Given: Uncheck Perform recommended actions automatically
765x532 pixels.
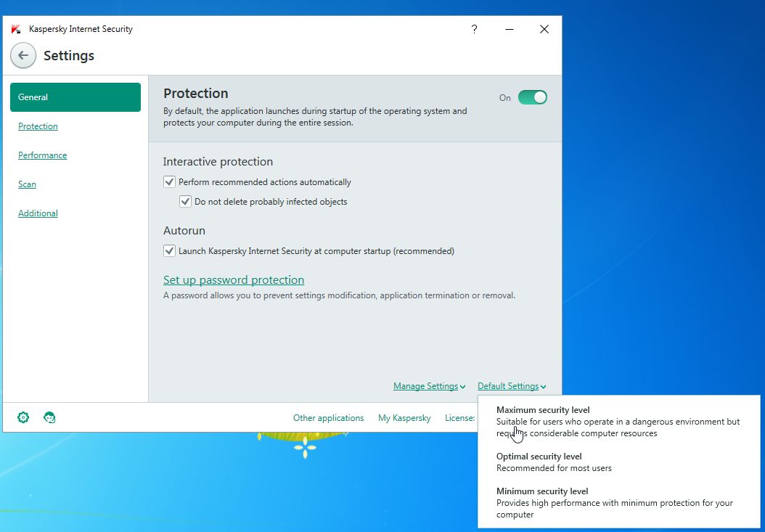Looking at the screenshot, I should click(169, 182).
